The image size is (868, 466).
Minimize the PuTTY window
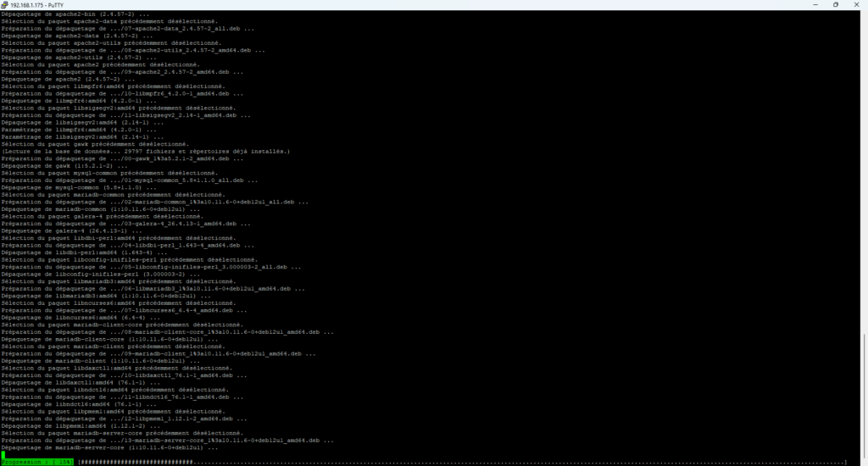coord(815,4)
